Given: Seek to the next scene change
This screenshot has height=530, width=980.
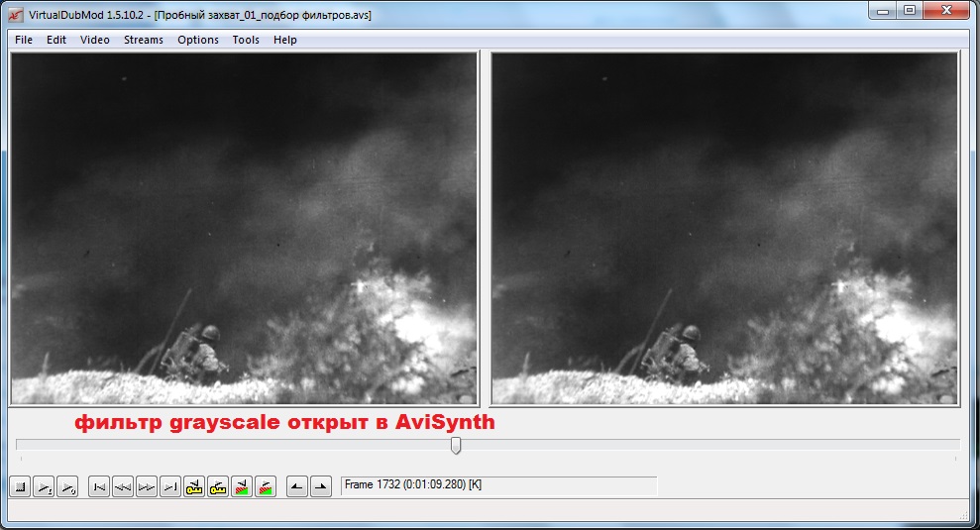Looking at the screenshot, I should pyautogui.click(x=266, y=486).
